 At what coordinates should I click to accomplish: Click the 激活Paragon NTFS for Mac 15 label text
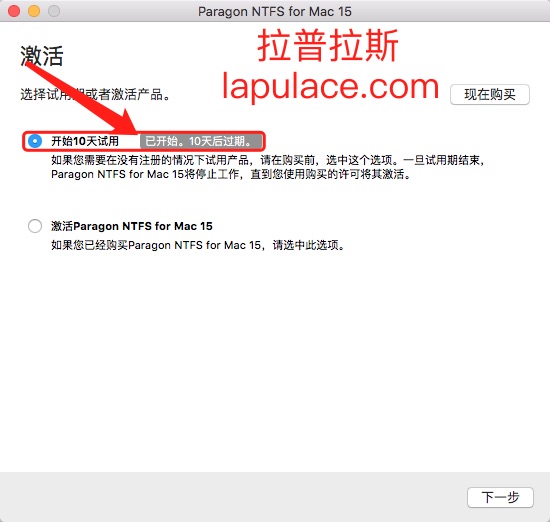[x=132, y=226]
